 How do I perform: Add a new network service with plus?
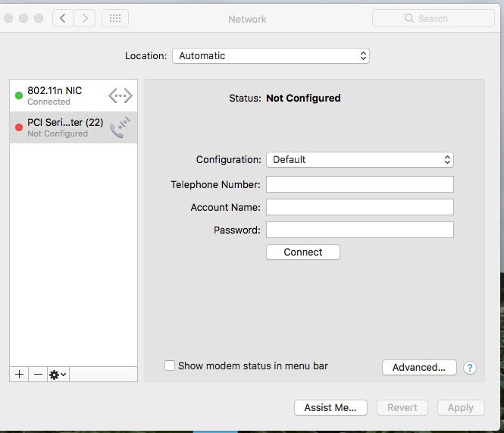pos(19,375)
